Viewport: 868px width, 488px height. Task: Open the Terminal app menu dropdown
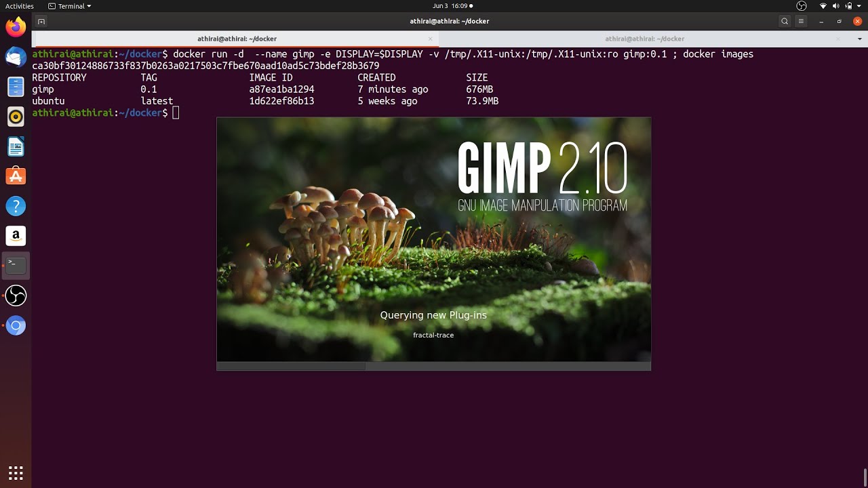click(x=70, y=6)
